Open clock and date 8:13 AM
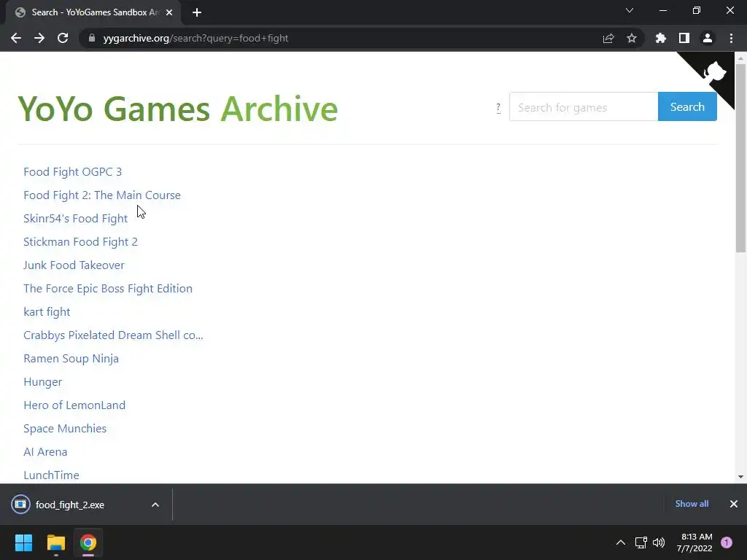 point(694,542)
